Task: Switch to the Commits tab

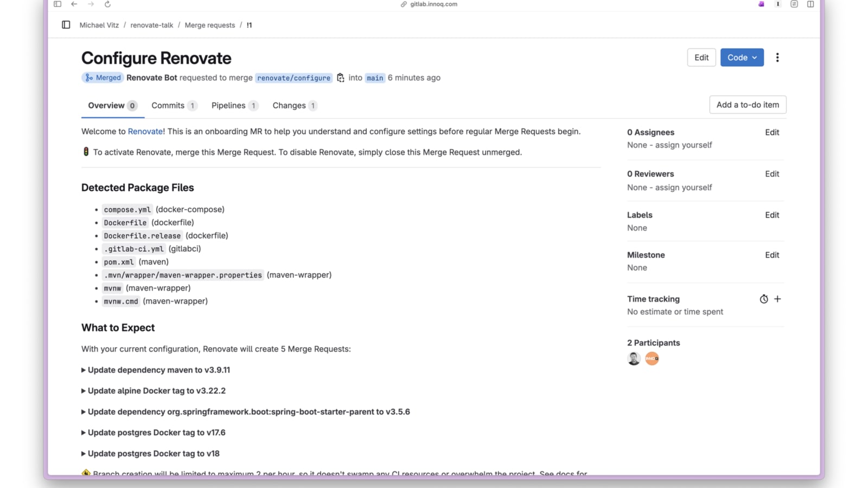Action: pos(174,106)
